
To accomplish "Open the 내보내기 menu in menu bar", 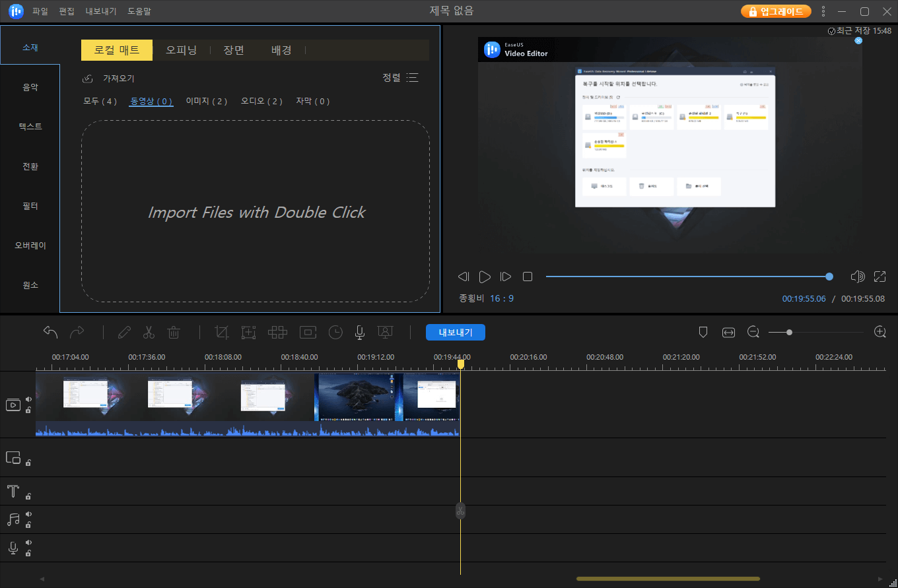I will (x=100, y=11).
